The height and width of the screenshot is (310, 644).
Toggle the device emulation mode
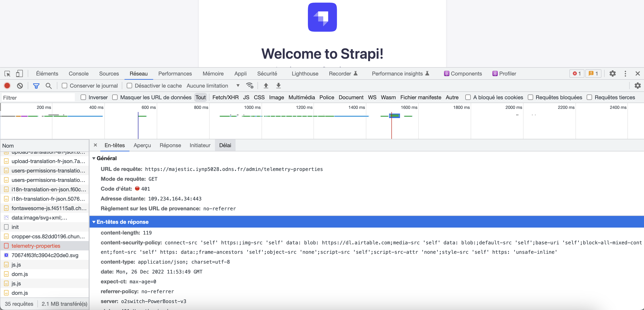click(19, 73)
